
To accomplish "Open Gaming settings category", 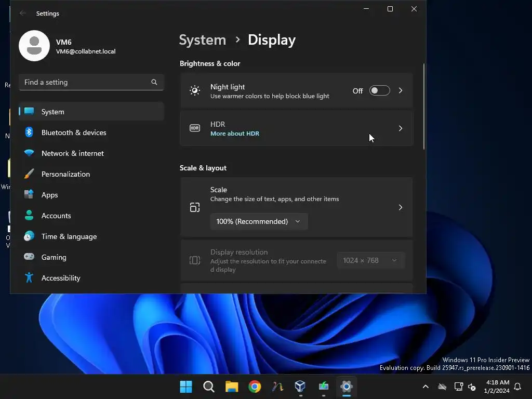I will pos(91,257).
